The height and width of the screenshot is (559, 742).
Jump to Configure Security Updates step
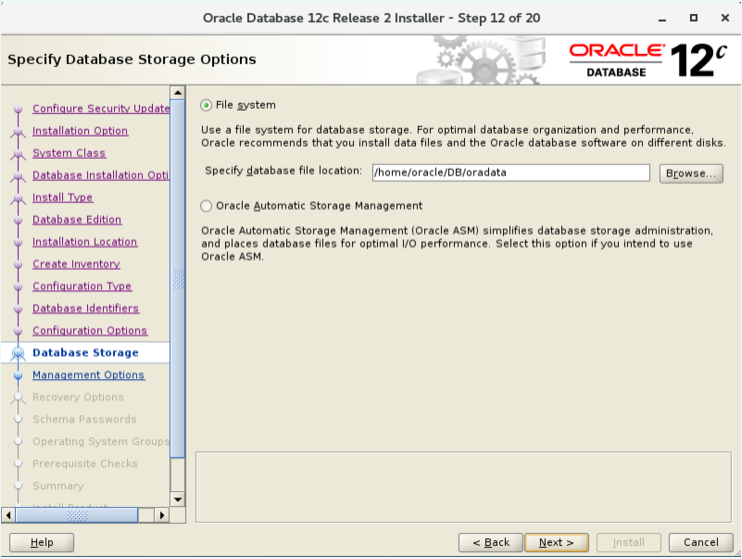(101, 108)
